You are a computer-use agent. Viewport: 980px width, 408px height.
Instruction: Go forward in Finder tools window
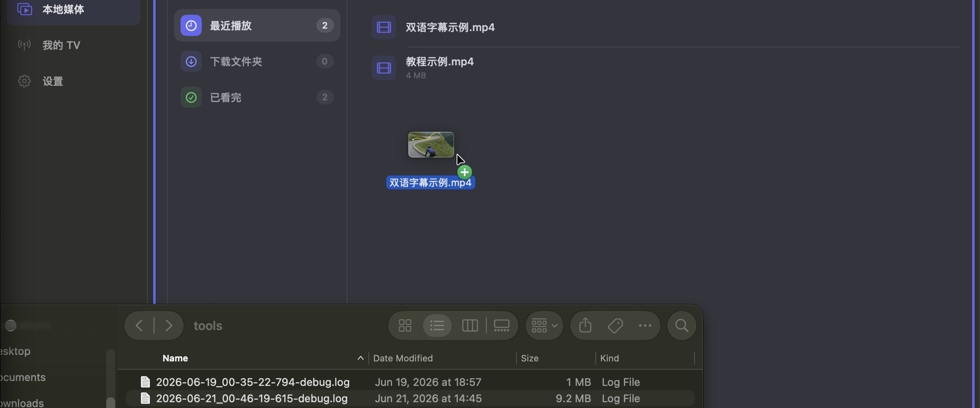pos(169,325)
